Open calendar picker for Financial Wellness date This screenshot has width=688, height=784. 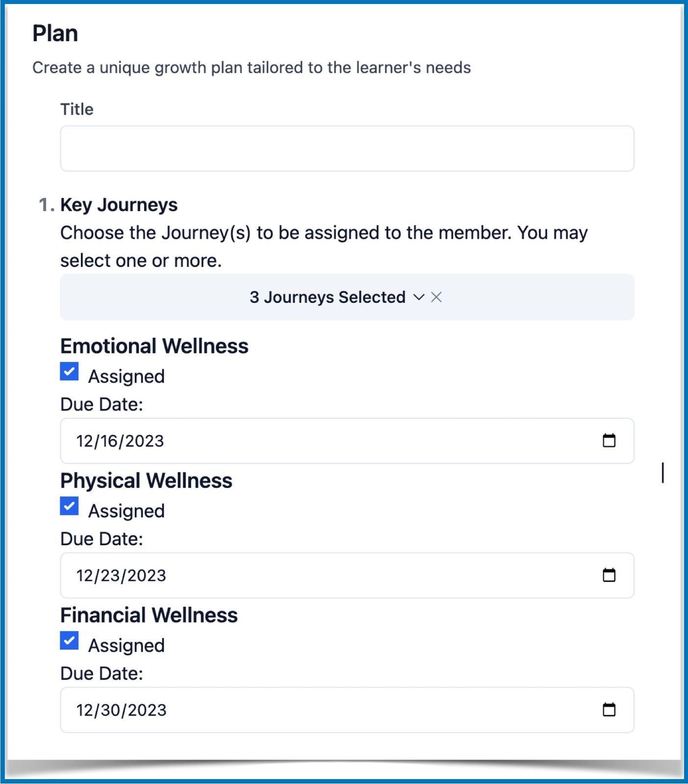pyautogui.click(x=609, y=710)
